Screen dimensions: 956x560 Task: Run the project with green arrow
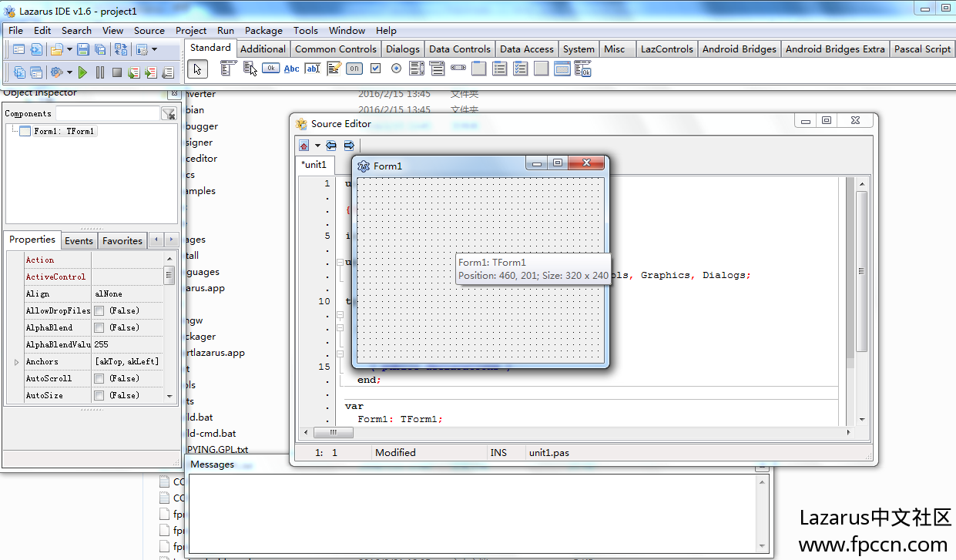click(82, 72)
